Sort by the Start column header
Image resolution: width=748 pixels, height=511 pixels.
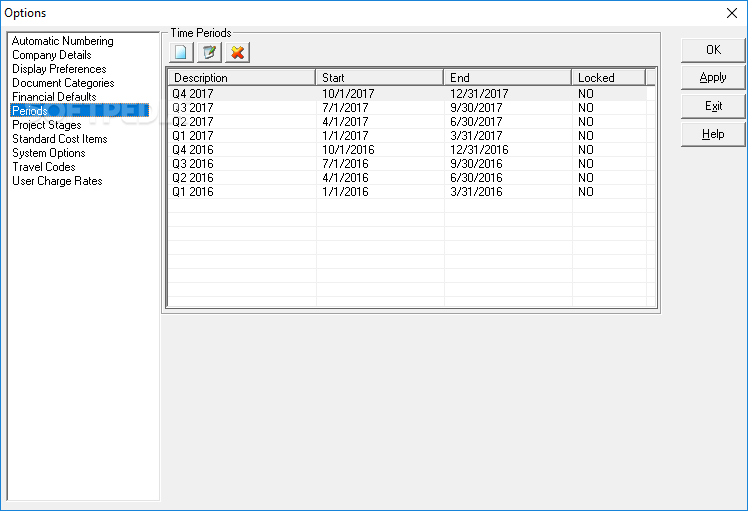pyautogui.click(x=380, y=78)
